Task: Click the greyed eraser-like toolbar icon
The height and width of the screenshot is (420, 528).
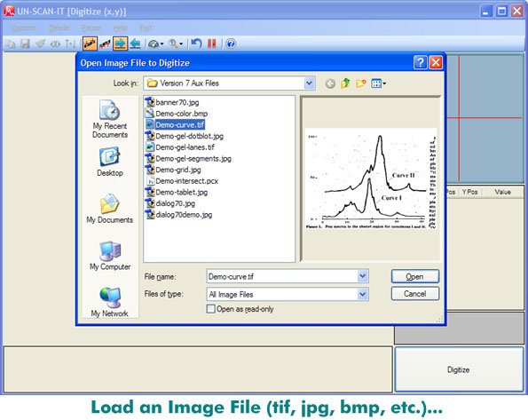Action: pos(40,44)
